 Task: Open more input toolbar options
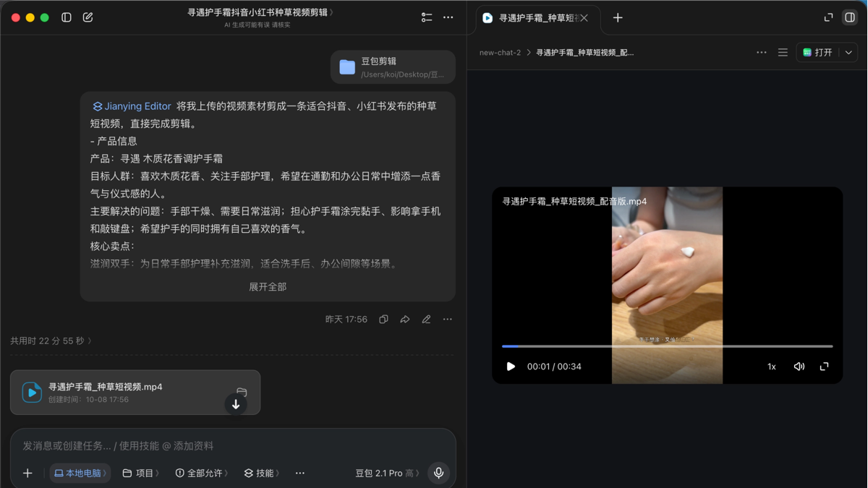(300, 474)
